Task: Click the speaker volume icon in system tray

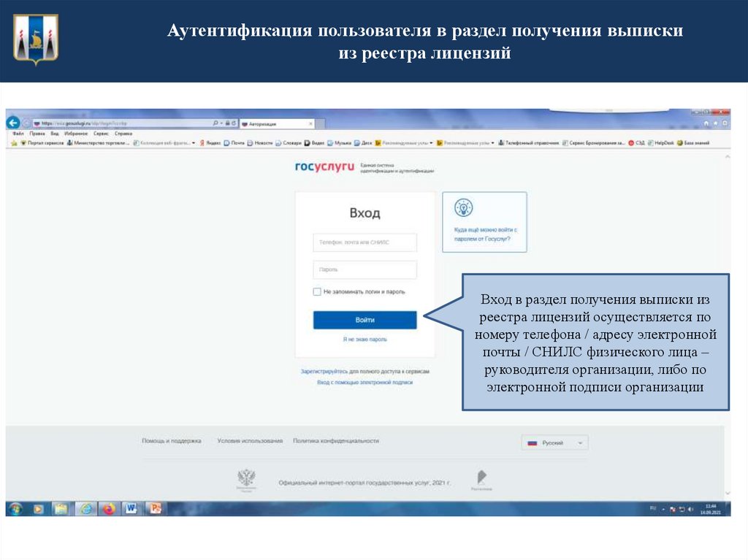Action: pyautogui.click(x=691, y=509)
